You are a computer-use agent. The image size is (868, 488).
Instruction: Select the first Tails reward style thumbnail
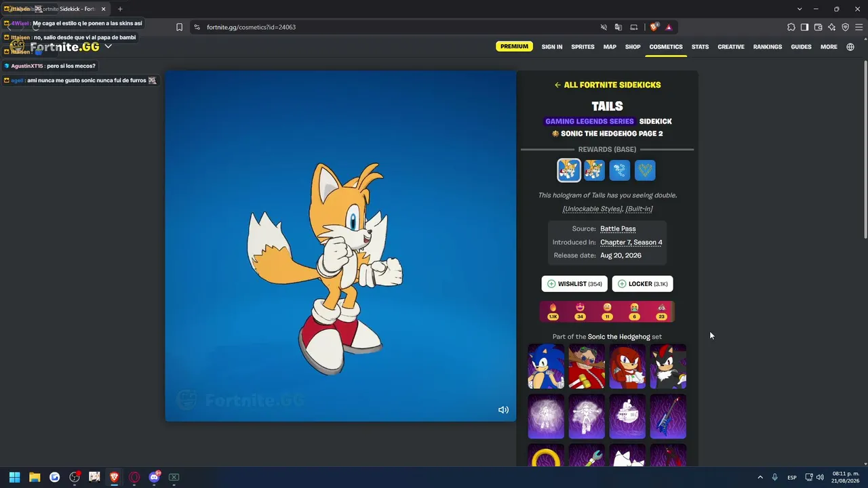coord(569,170)
